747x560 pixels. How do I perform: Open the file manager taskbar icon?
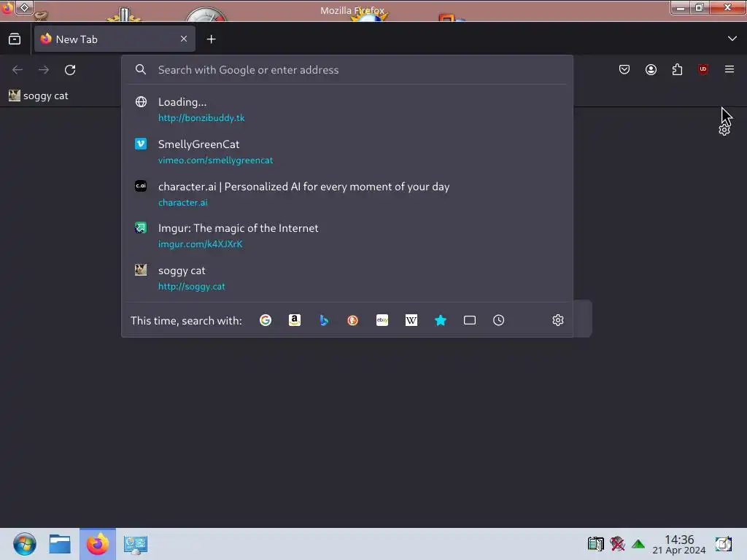(60, 544)
